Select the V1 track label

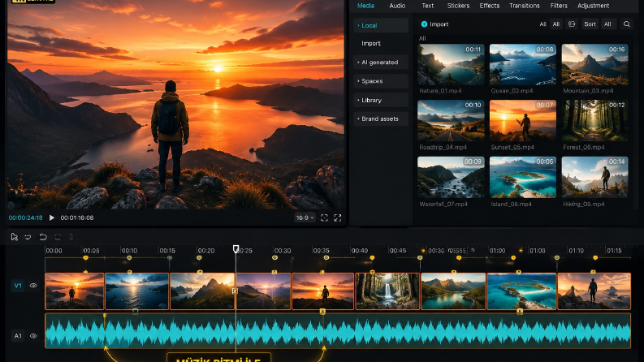18,285
